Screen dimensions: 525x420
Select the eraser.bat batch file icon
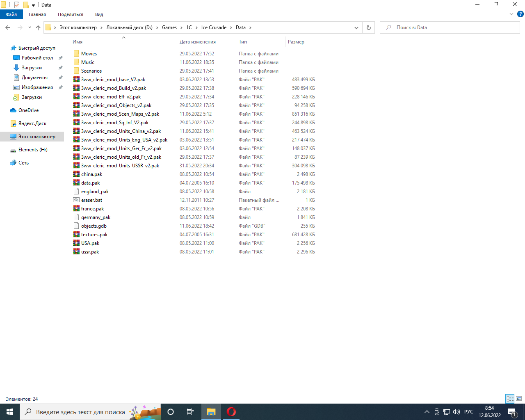pyautogui.click(x=76, y=200)
